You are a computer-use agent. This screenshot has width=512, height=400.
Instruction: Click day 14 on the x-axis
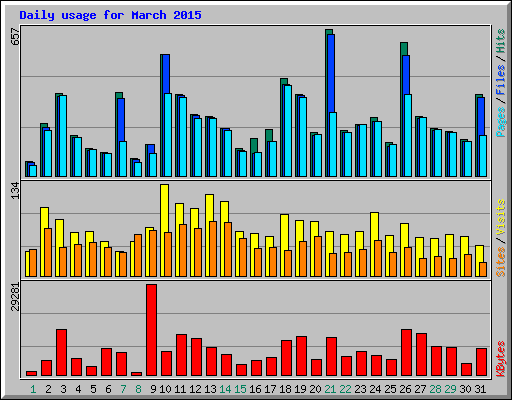[225, 389]
